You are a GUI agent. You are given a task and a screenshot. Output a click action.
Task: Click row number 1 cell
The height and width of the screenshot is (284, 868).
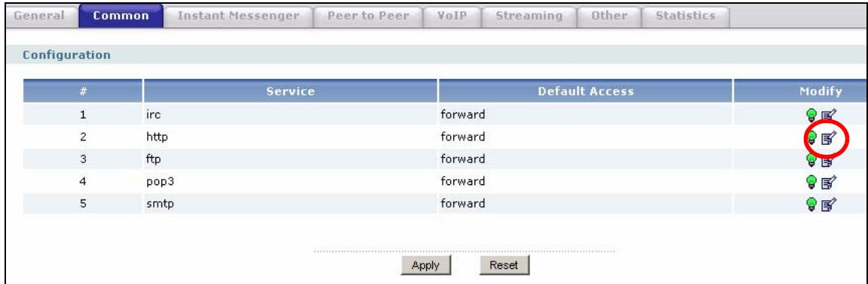[82, 116]
